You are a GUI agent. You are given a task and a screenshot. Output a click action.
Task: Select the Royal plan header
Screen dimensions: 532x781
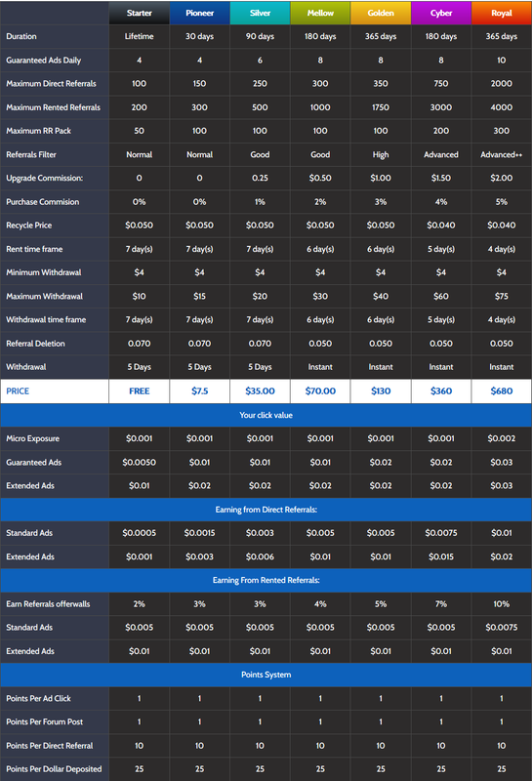pos(502,13)
